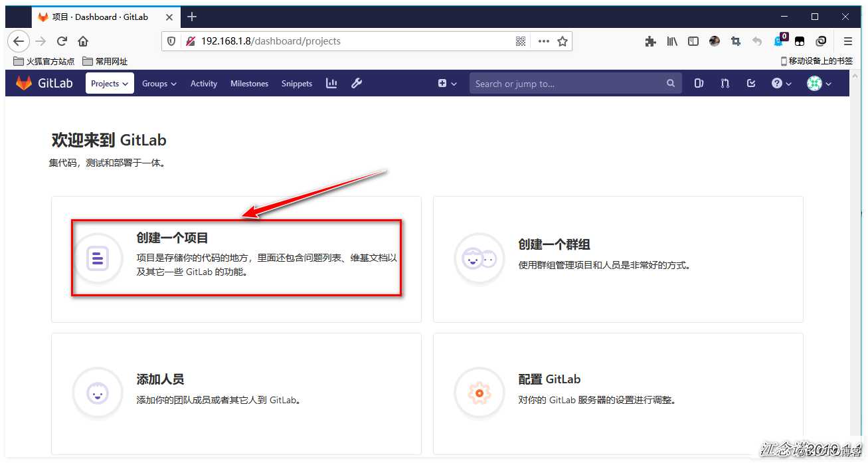This screenshot has width=868, height=463.
Task: Open the Firefox hamburger menu
Action: (848, 41)
